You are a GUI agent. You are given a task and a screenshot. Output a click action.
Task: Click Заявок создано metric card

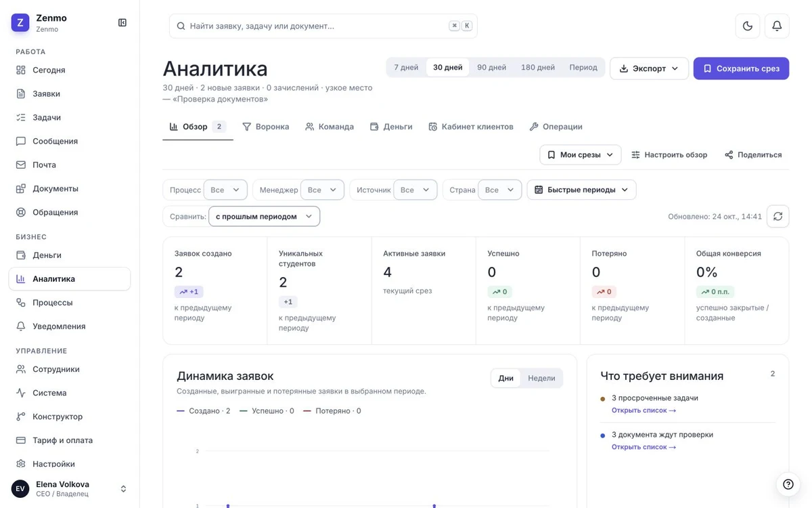pyautogui.click(x=215, y=291)
